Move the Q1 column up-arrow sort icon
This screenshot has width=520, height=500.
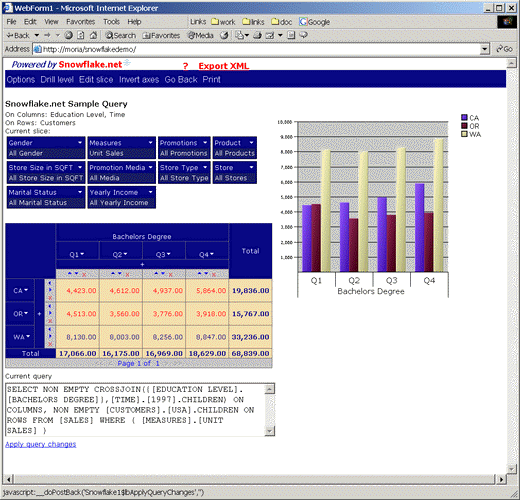(70, 274)
